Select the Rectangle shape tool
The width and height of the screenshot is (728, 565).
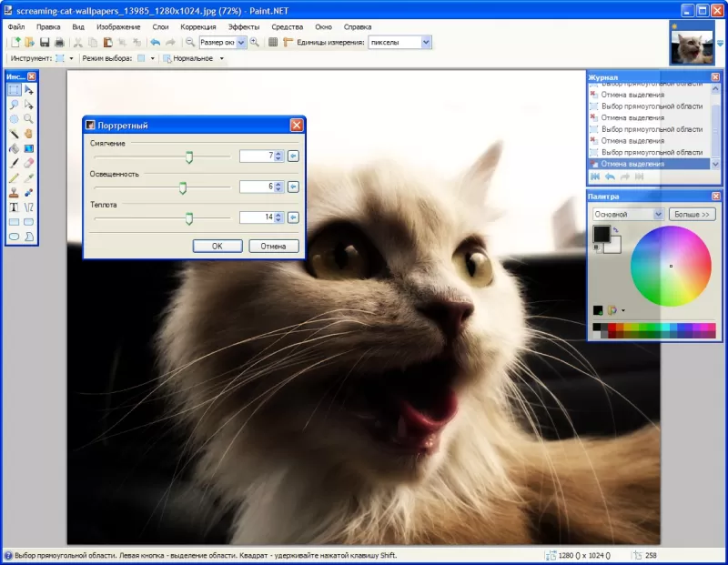pos(14,222)
